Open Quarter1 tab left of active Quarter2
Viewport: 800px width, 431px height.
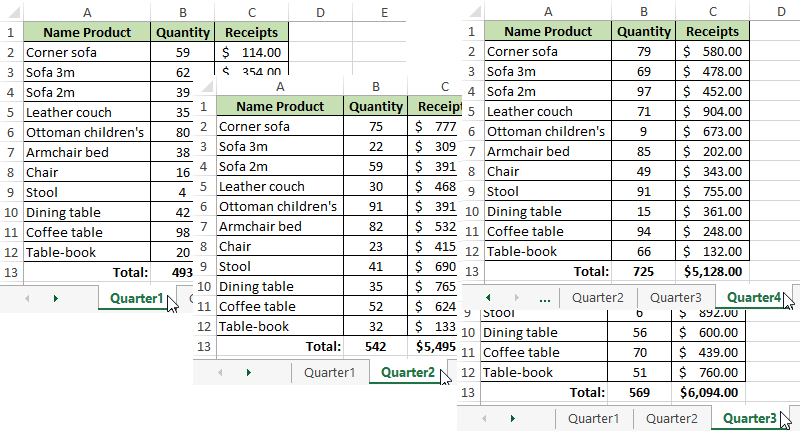click(x=330, y=372)
